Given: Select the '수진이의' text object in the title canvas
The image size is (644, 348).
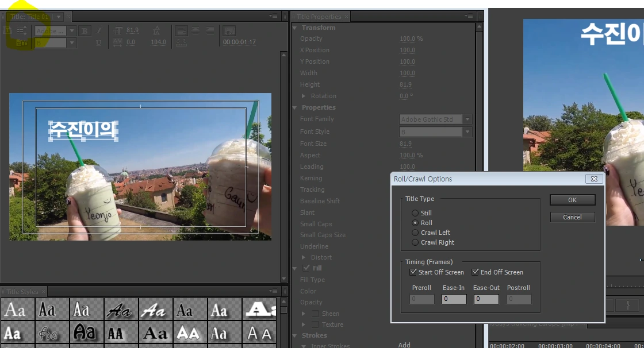Looking at the screenshot, I should (83, 130).
